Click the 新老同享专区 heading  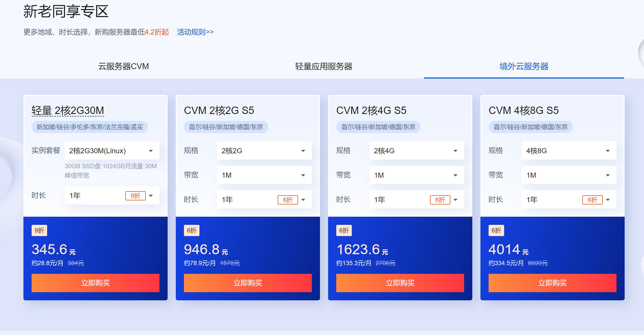[x=66, y=11]
